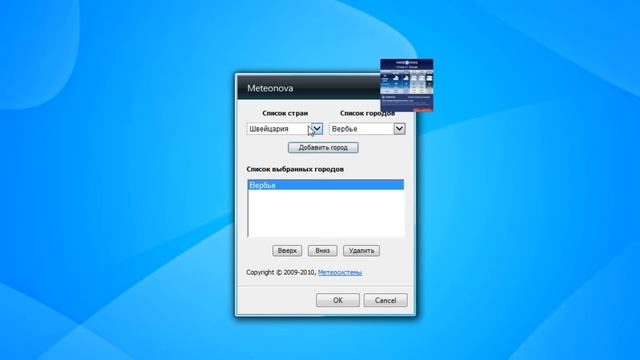The width and height of the screenshot is (640, 360).
Task: Open the city list dropdown arrow
Action: pos(399,129)
